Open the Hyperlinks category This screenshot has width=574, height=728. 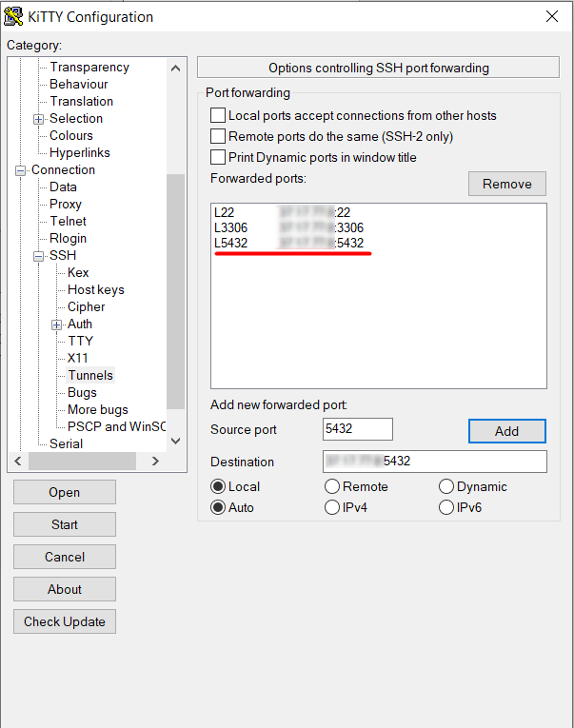pyautogui.click(x=80, y=153)
